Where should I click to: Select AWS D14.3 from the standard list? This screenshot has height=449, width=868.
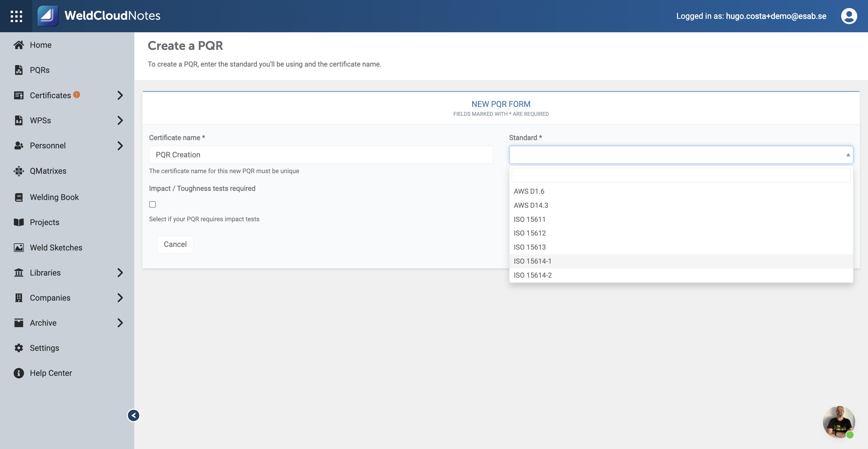coord(681,205)
